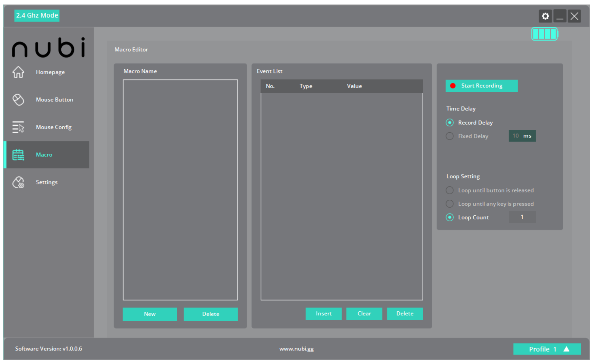The height and width of the screenshot is (364, 591).
Task: Click the red record dot icon
Action: [453, 86]
